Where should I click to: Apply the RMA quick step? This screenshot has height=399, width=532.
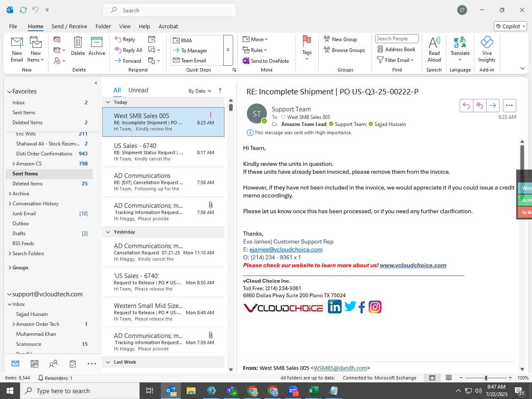(197, 40)
